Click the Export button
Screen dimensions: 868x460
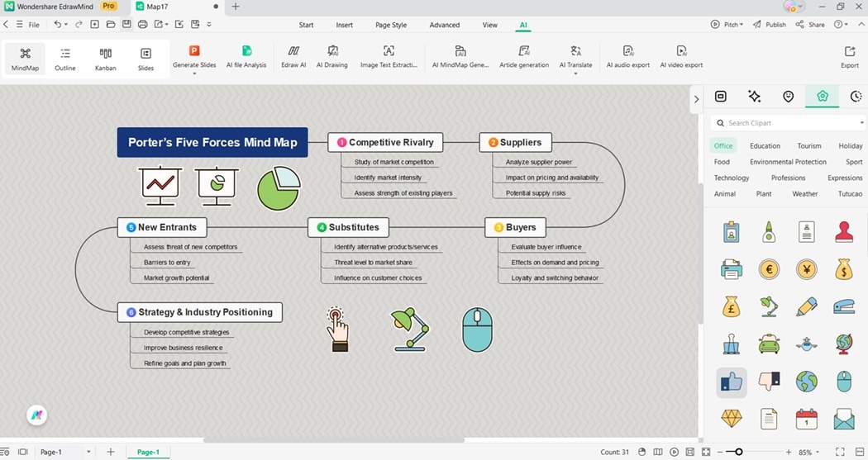pos(850,57)
